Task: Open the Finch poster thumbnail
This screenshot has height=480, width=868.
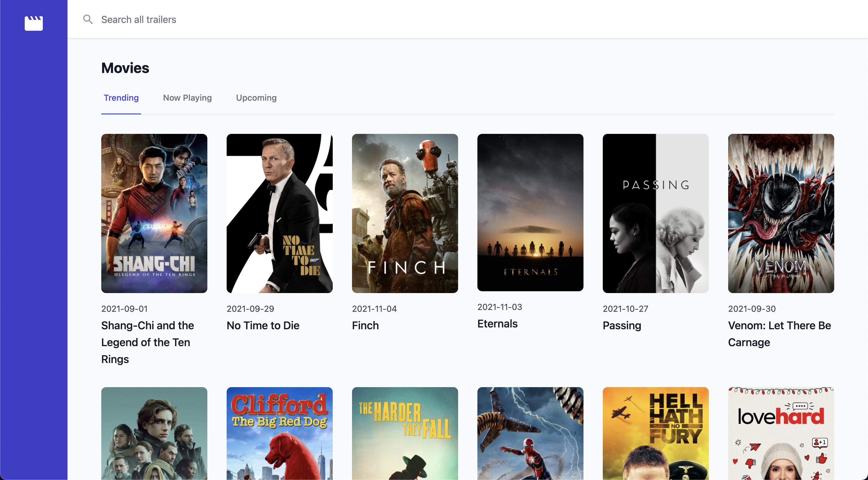Action: point(405,213)
